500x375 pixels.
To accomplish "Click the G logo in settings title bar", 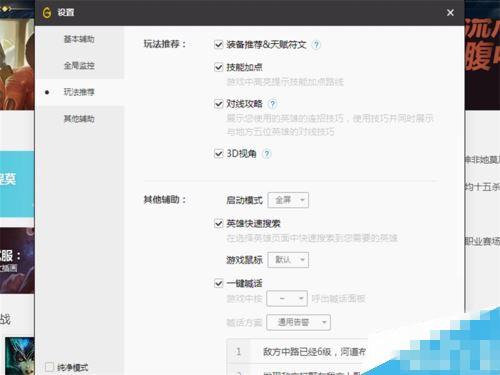I will (x=47, y=13).
